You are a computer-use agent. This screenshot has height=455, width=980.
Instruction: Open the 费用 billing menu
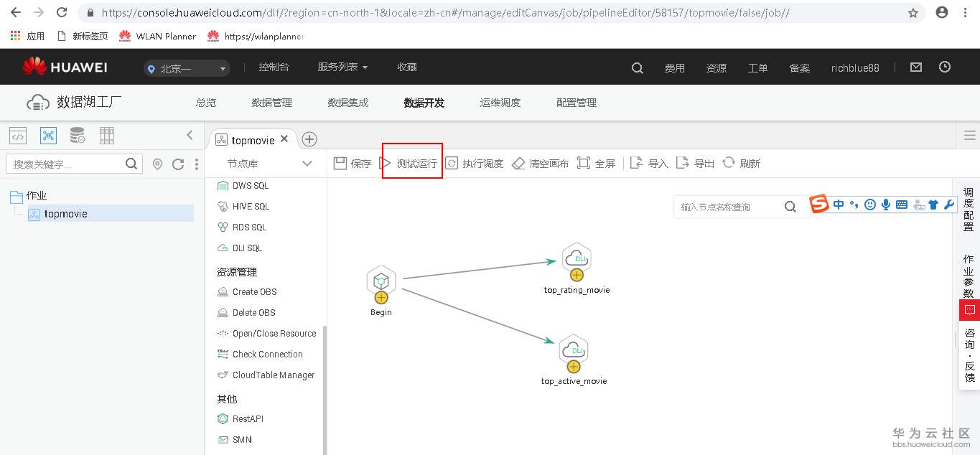coord(674,68)
